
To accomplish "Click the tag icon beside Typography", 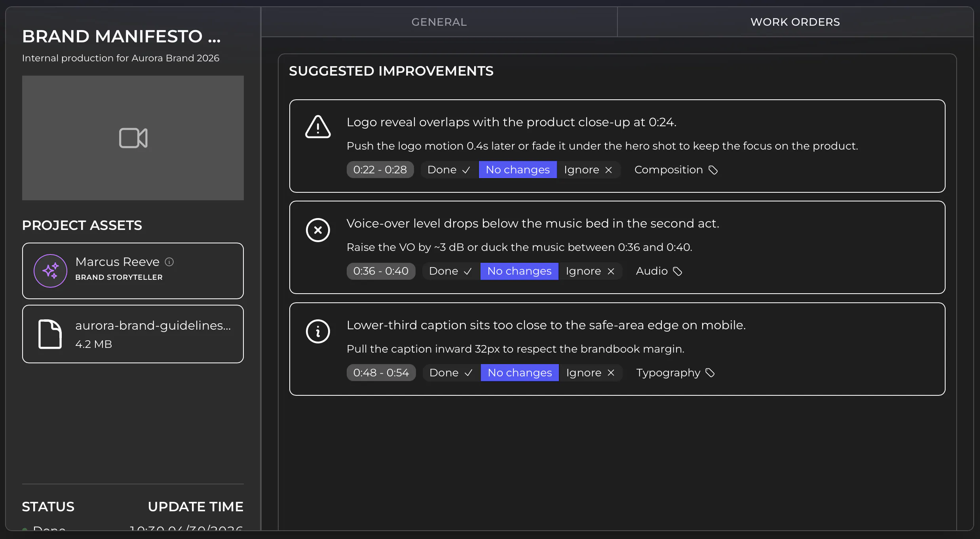I will 710,373.
